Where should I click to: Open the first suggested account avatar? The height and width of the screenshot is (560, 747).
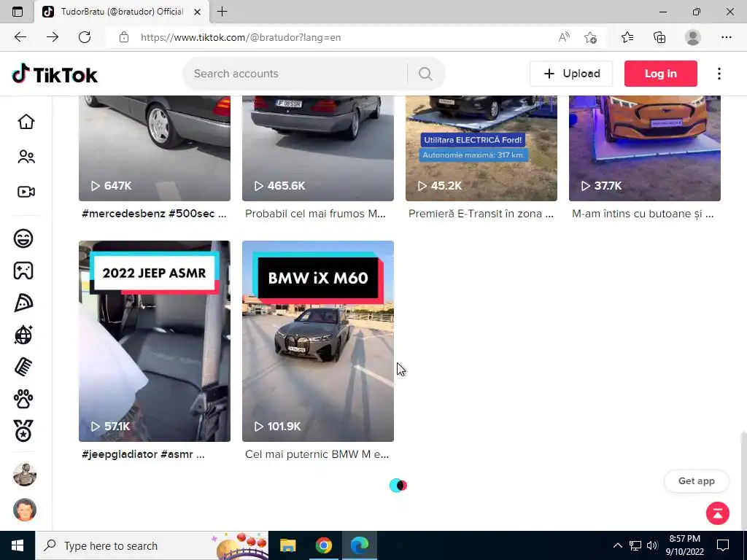point(25,474)
